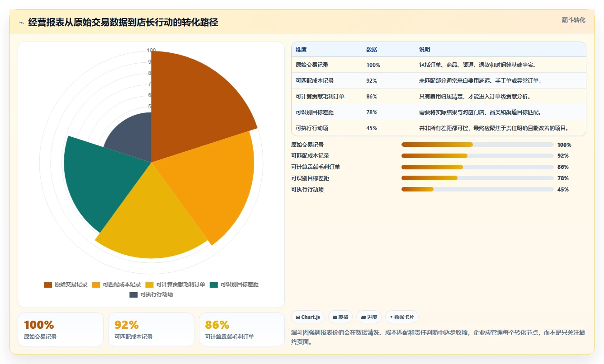
Task: Select the 可计算贡献毛利订单 cell in the table
Action: tap(320, 97)
